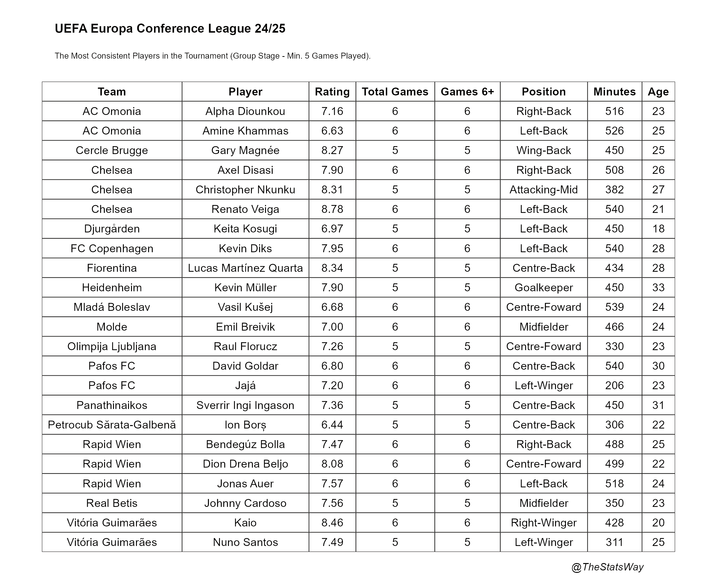The width and height of the screenshot is (717, 588).
Task: Select the subtitle about Most Consistent Players
Action: pyautogui.click(x=213, y=56)
